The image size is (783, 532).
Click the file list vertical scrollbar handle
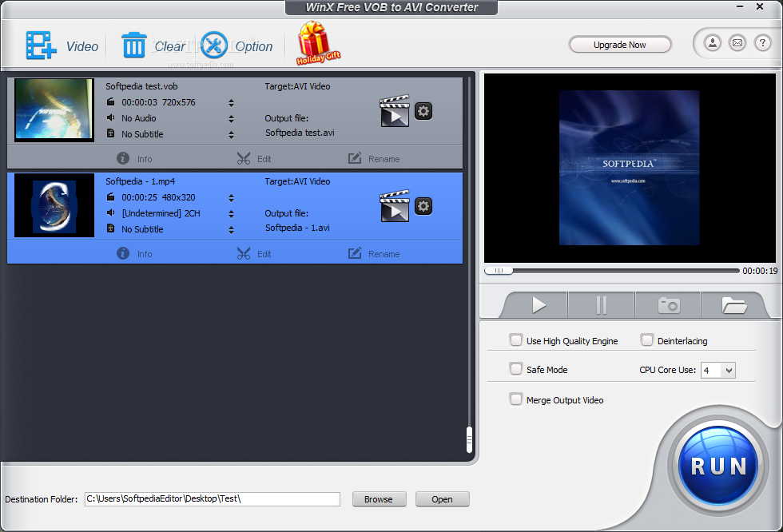[469, 439]
